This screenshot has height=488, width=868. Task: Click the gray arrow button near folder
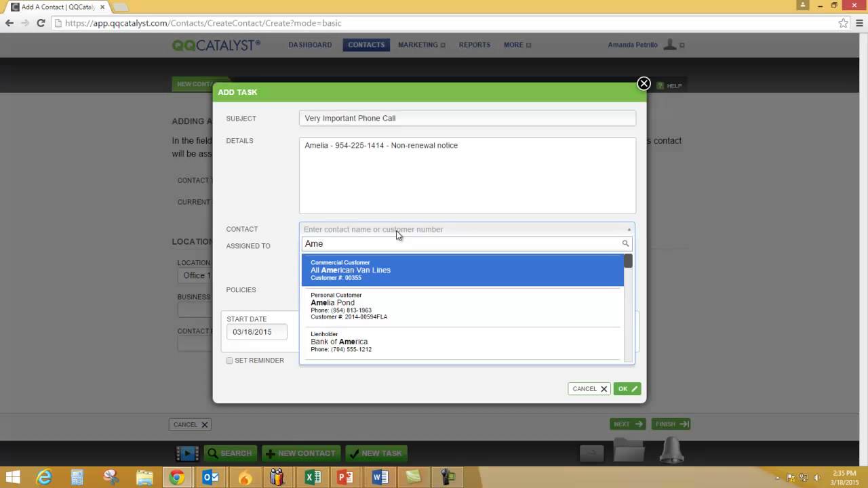(591, 453)
